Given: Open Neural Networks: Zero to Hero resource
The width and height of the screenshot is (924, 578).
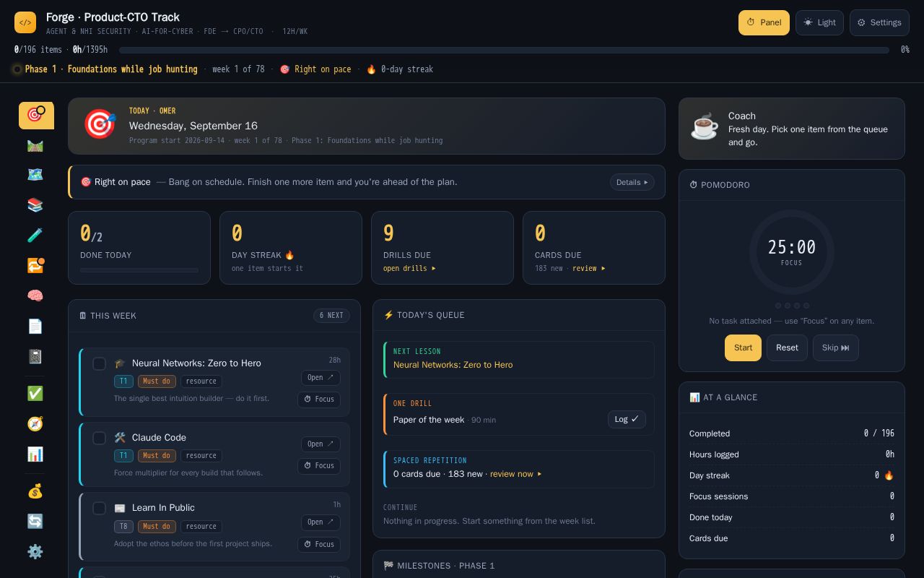Looking at the screenshot, I should click(x=321, y=377).
